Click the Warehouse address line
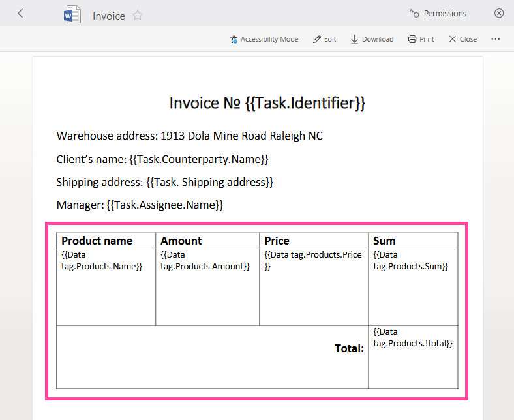 click(189, 136)
